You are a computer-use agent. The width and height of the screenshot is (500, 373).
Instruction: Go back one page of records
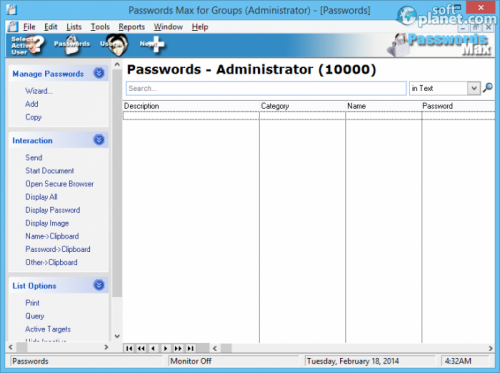(x=141, y=348)
